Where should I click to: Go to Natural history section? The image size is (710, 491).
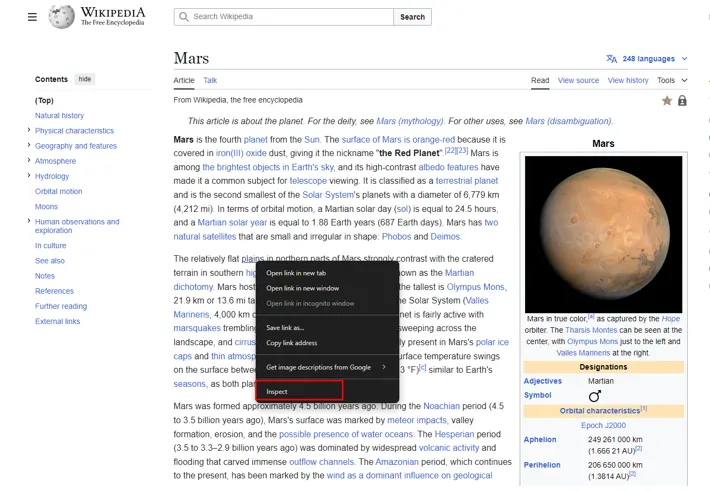coord(59,116)
